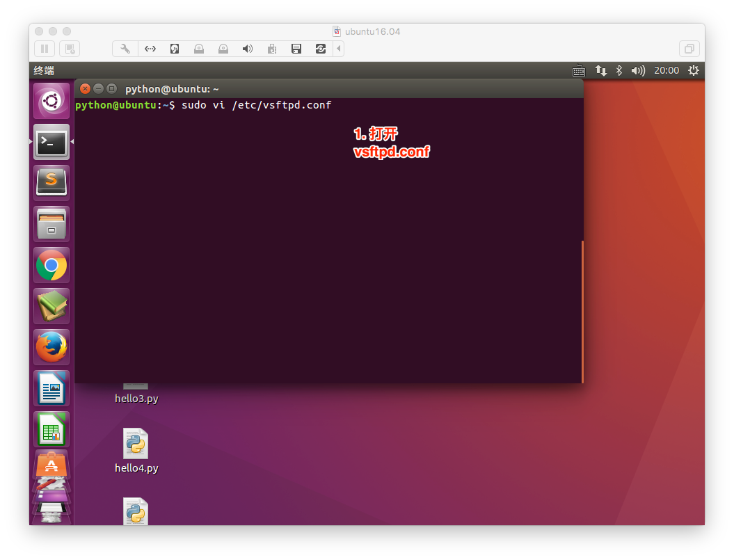Open the snapshots button in VMware toolbar

tap(70, 49)
